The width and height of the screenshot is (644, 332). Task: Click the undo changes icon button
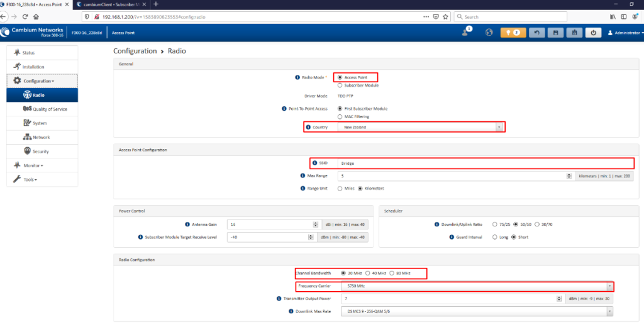(536, 33)
